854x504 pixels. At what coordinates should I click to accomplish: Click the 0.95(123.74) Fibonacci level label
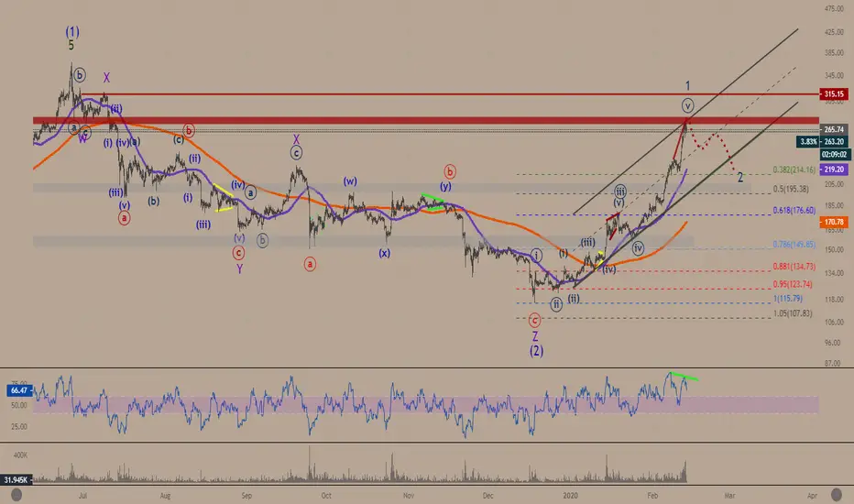[793, 284]
